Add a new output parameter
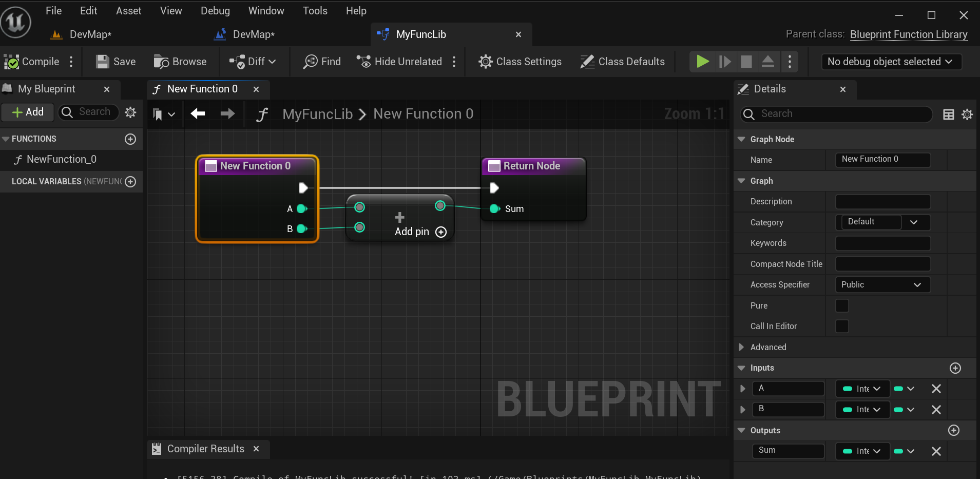Viewport: 980px width, 479px height. pyautogui.click(x=954, y=430)
